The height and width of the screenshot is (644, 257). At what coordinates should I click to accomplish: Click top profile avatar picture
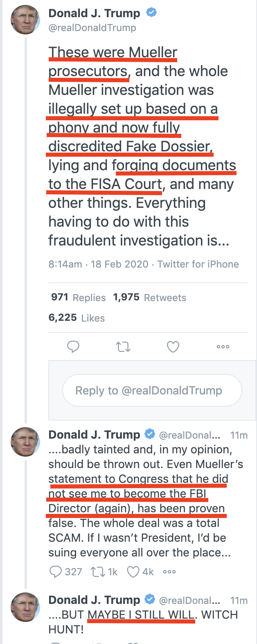(x=25, y=20)
